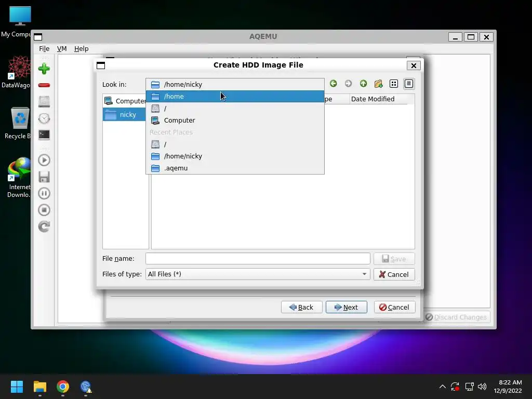The width and height of the screenshot is (532, 399).
Task: Open the hard disk manager icon in AQEMU sidebar
Action: pyautogui.click(x=44, y=101)
